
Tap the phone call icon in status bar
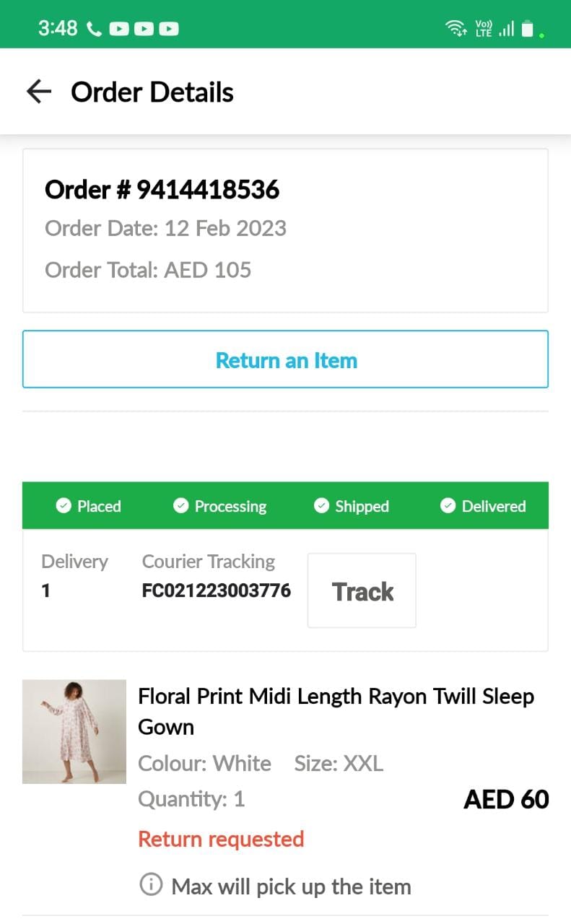[94, 29]
